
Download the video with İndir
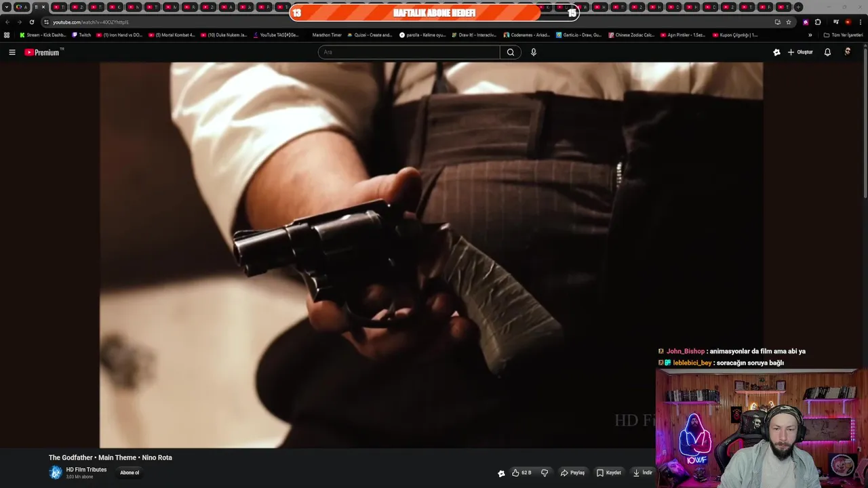click(x=642, y=472)
